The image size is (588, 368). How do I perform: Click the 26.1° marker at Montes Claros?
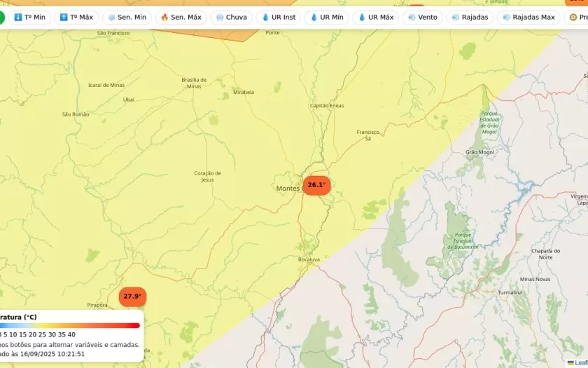[x=316, y=185]
